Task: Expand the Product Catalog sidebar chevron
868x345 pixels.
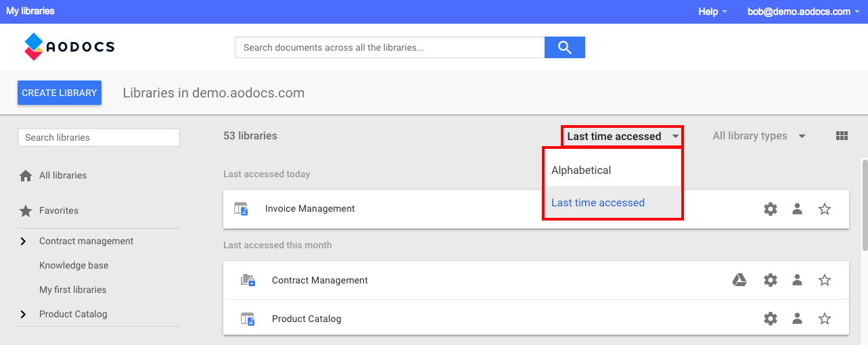Action: point(24,315)
